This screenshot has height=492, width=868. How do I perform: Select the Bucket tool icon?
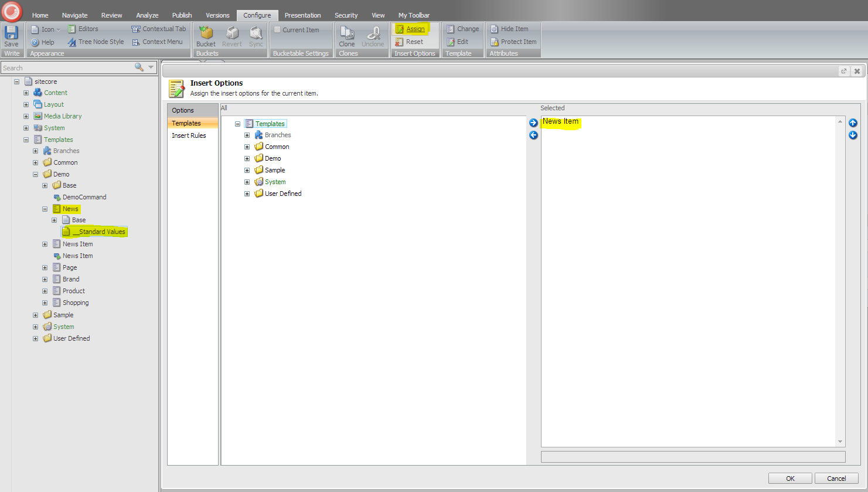[205, 34]
